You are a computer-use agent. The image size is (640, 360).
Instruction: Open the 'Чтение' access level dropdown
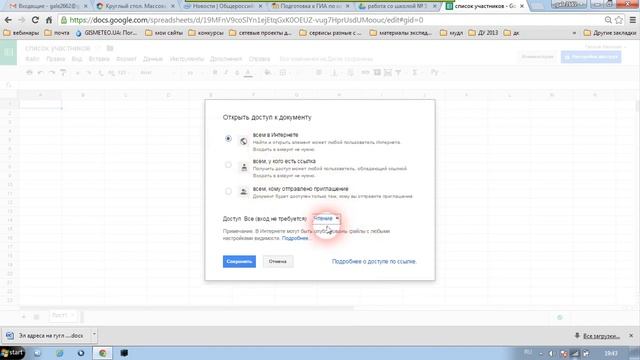click(x=326, y=218)
